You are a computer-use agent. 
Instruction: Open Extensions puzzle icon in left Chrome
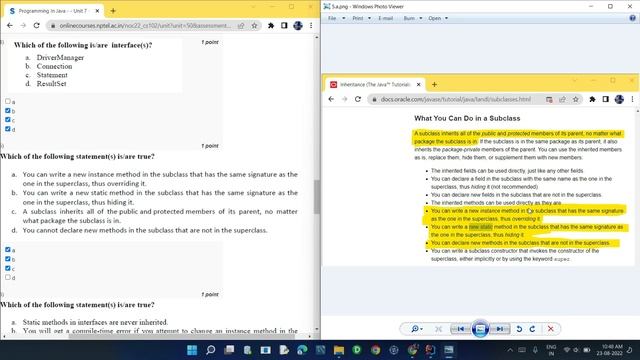[271, 25]
